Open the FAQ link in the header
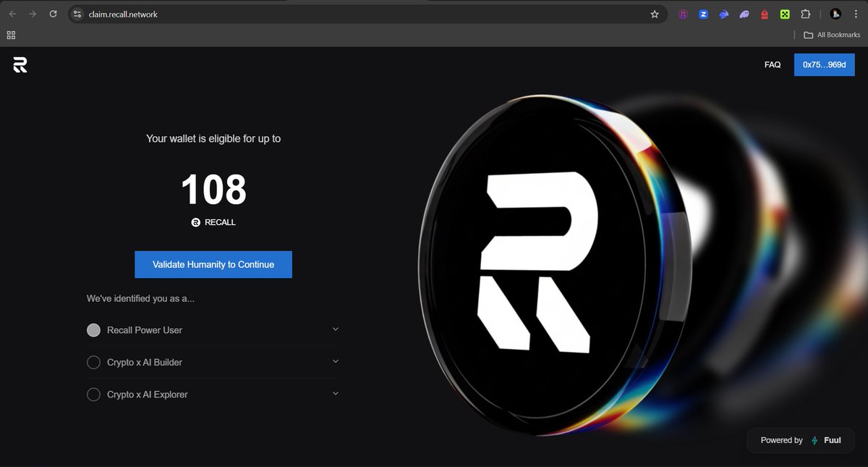The width and height of the screenshot is (868, 467). click(773, 64)
